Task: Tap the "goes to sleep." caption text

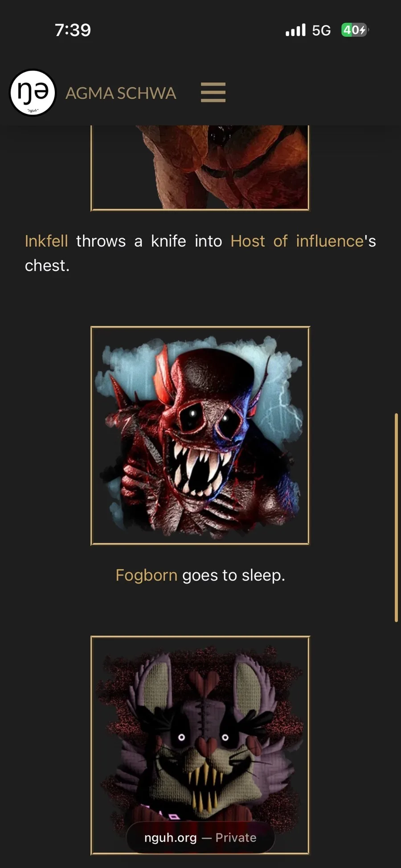Action: coord(233,575)
